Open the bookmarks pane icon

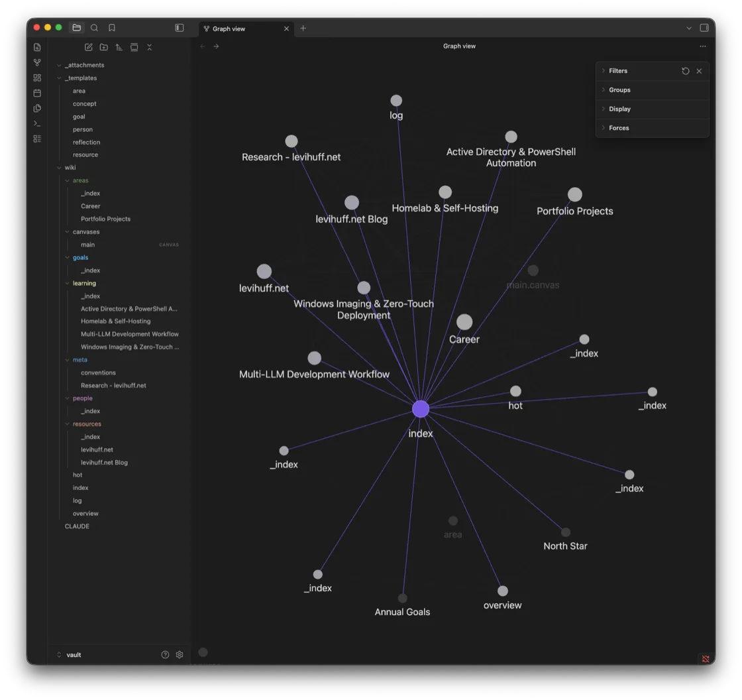pyautogui.click(x=112, y=28)
